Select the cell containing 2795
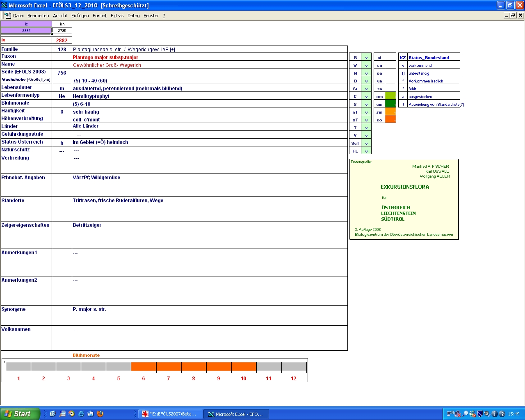 coord(62,30)
